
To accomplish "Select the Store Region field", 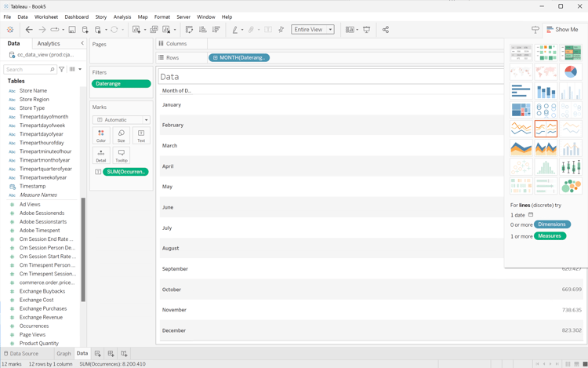I will point(34,100).
